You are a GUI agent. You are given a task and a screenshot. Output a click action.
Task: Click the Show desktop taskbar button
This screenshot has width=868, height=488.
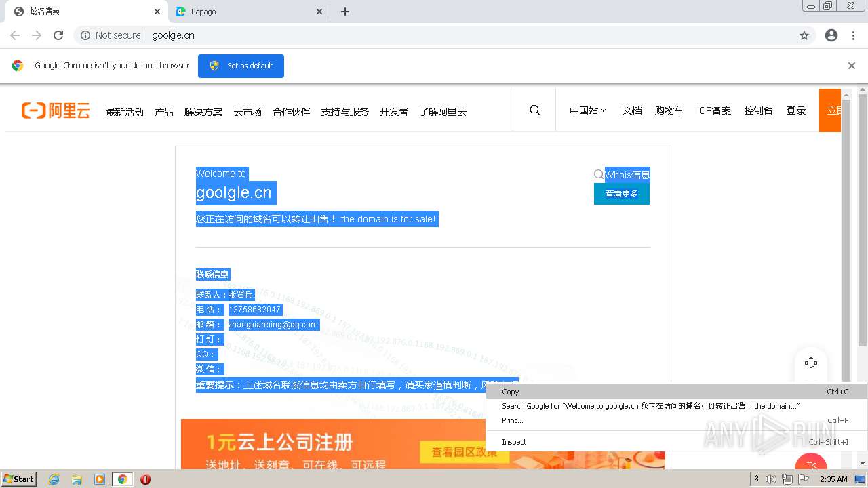861,479
